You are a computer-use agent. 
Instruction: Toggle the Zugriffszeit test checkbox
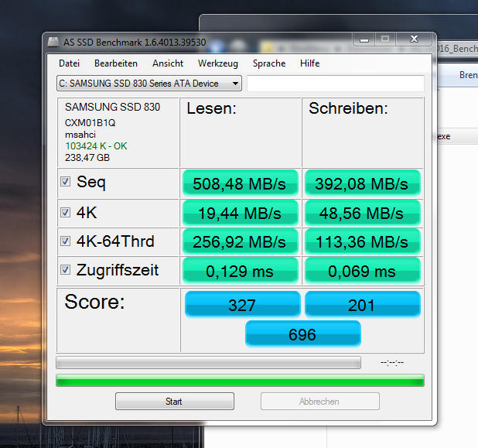65,269
